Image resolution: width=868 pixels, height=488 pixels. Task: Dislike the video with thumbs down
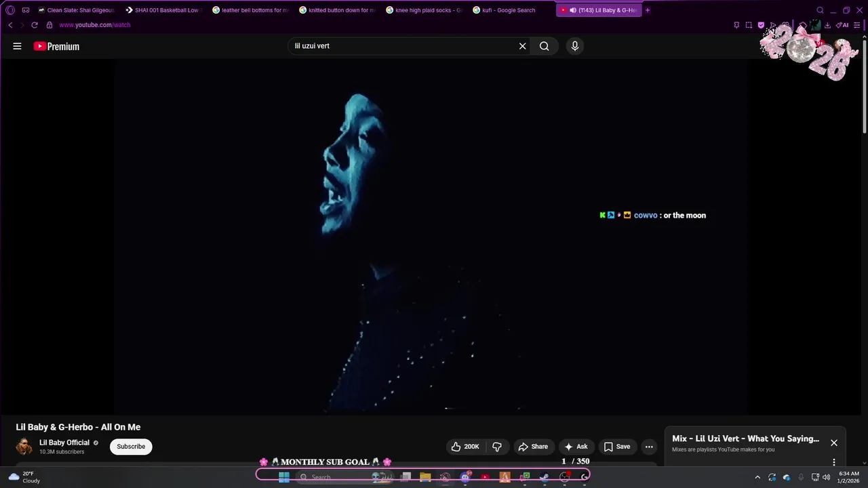pos(496,447)
